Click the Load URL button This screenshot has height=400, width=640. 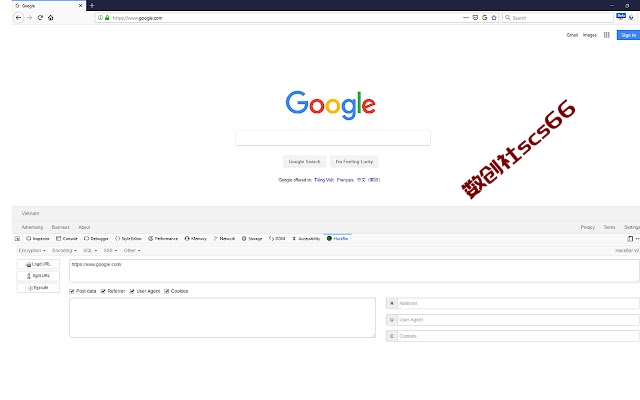point(38,264)
